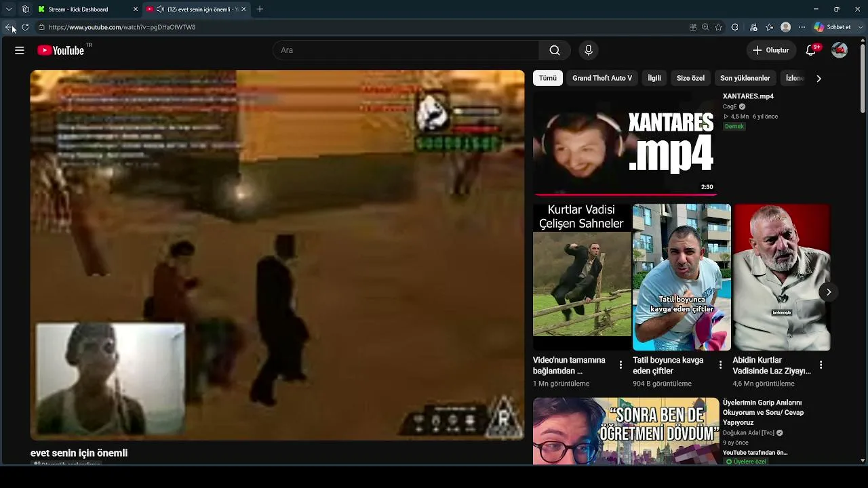Open the browser tab search chevron
Viewport: 868px width, 488px height.
coord(9,9)
